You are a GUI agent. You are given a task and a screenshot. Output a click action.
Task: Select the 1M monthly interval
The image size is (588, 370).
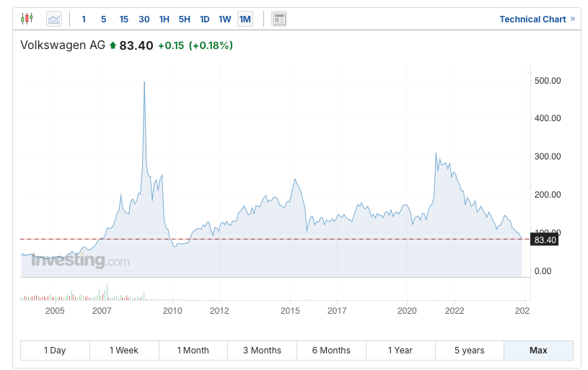pos(245,19)
